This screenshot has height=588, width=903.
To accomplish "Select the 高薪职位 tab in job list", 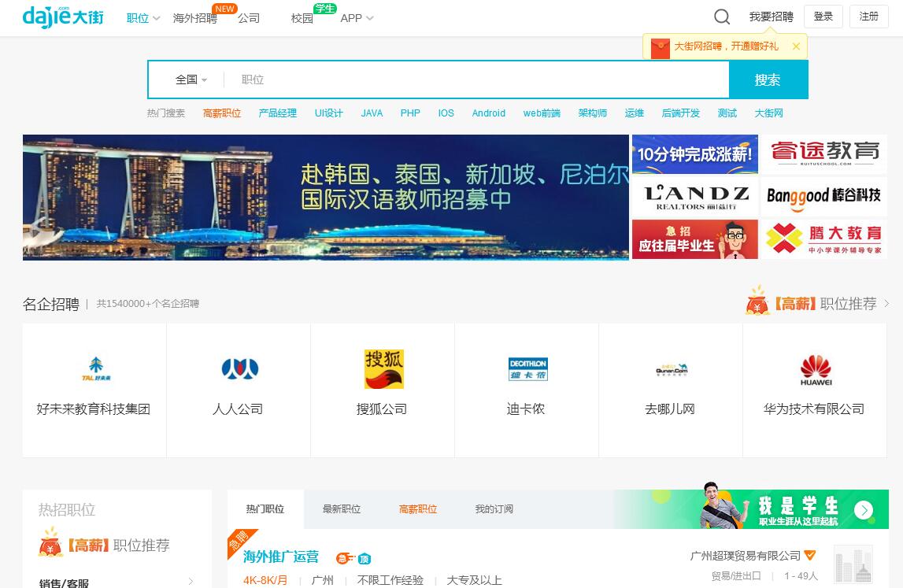I will click(x=417, y=509).
